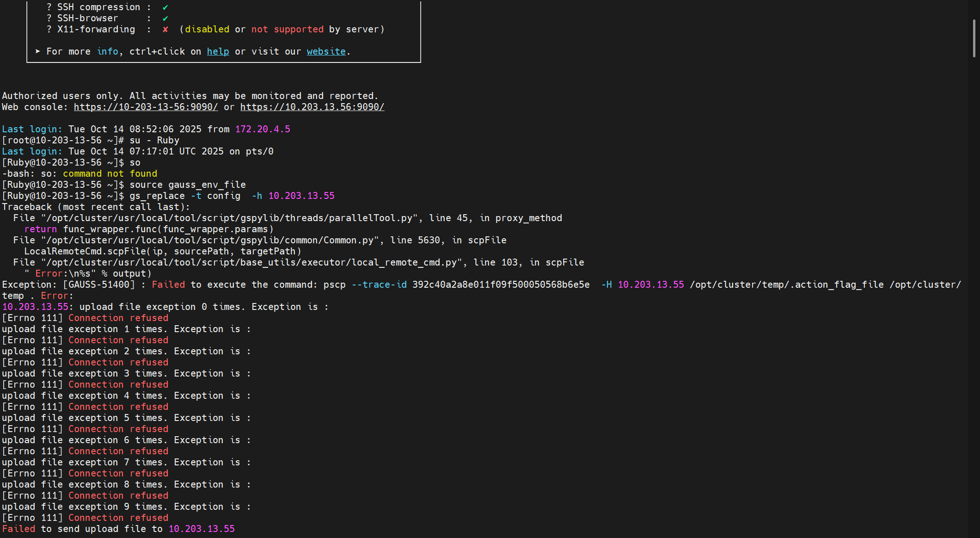
Task: Click the red X beside X11-forwarding
Action: (x=165, y=30)
